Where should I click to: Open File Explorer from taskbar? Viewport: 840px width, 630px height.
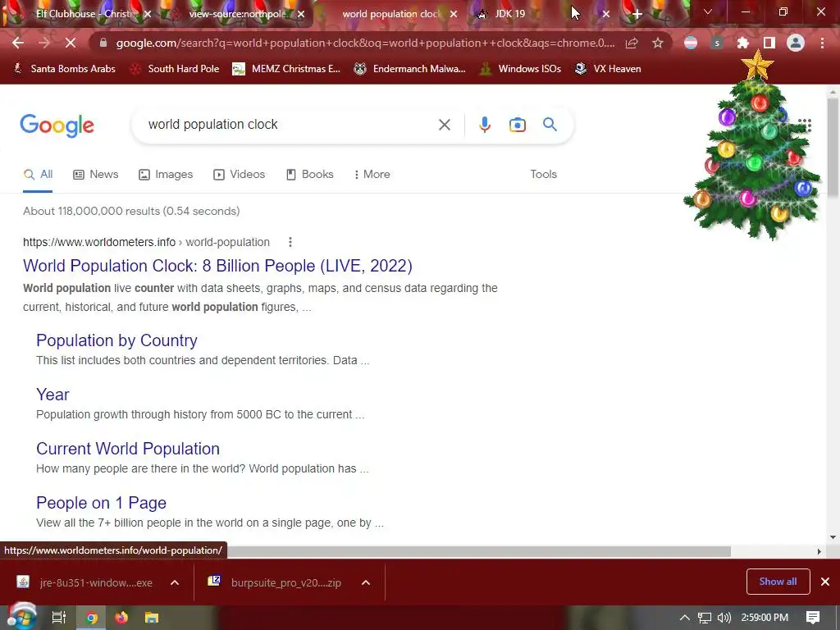click(152, 618)
